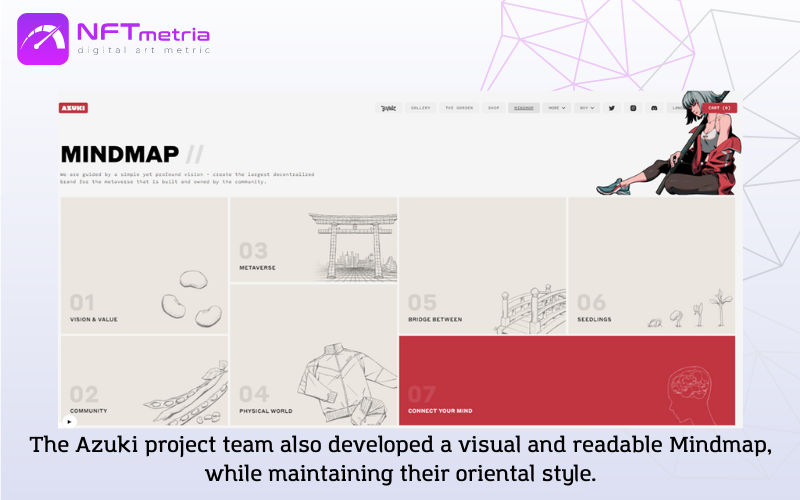Screen dimensions: 800x500
Task: Click the three beans sketch in Vision tile
Action: click(192, 299)
